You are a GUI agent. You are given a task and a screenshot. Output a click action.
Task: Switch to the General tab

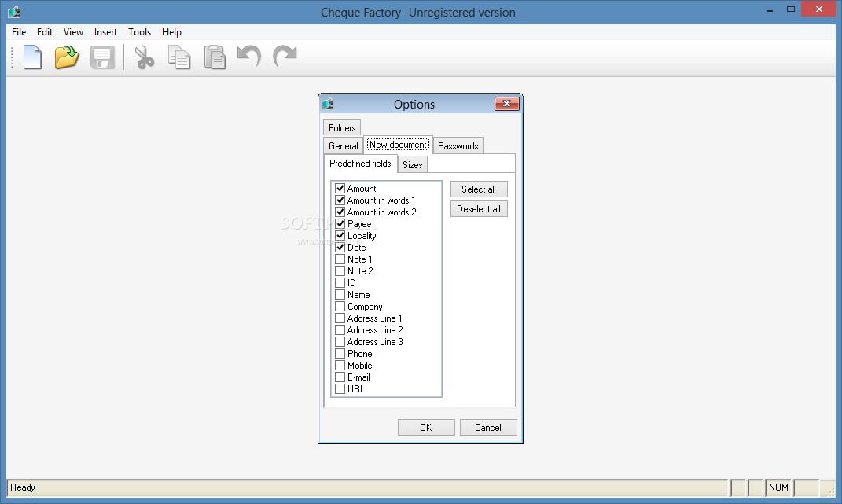(343, 146)
